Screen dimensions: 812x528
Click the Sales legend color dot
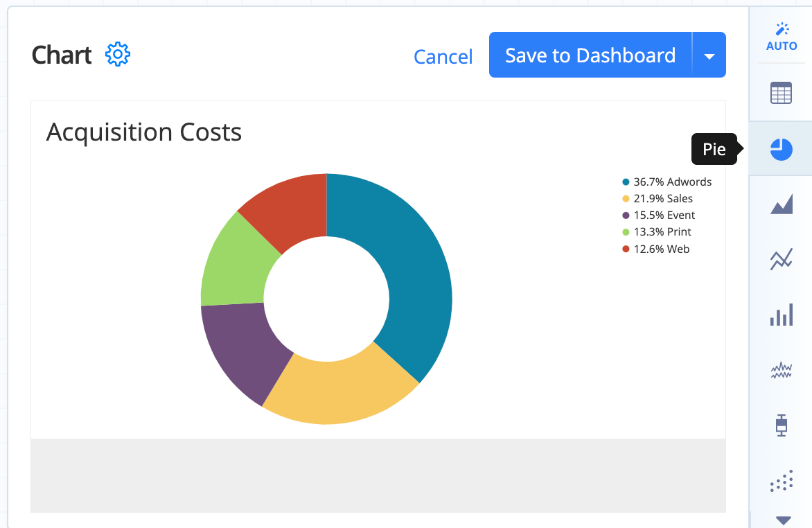[626, 198]
